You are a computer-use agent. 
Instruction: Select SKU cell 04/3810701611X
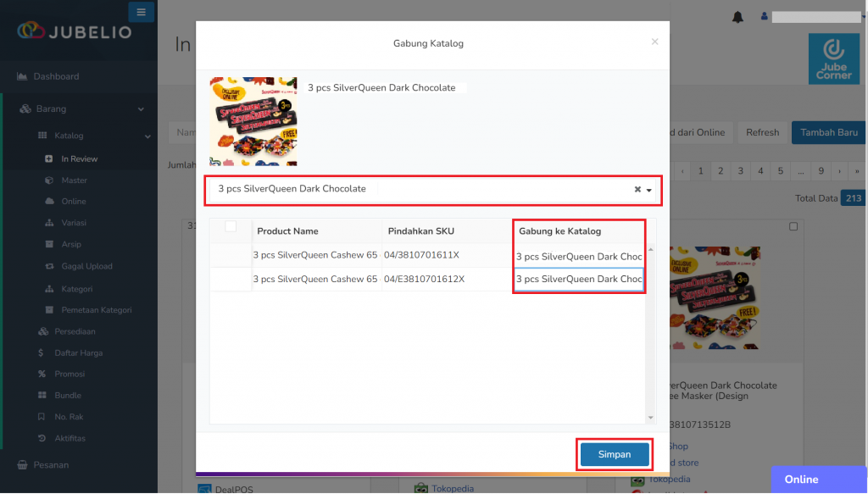tap(448, 256)
